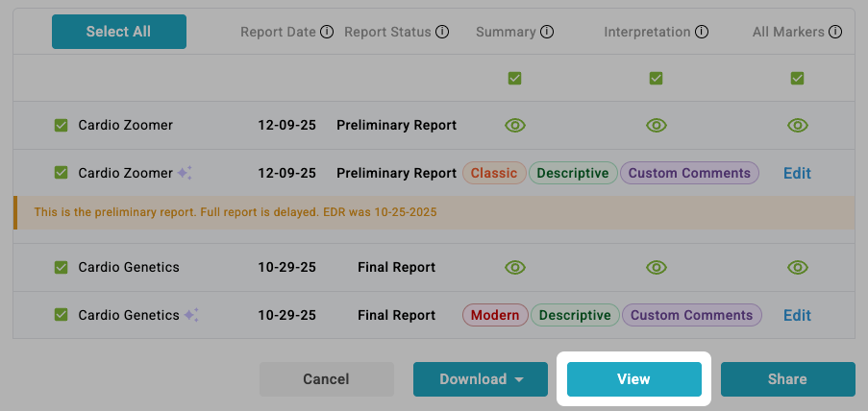Click the Classic style tag
This screenshot has height=411, width=868.
494,173
